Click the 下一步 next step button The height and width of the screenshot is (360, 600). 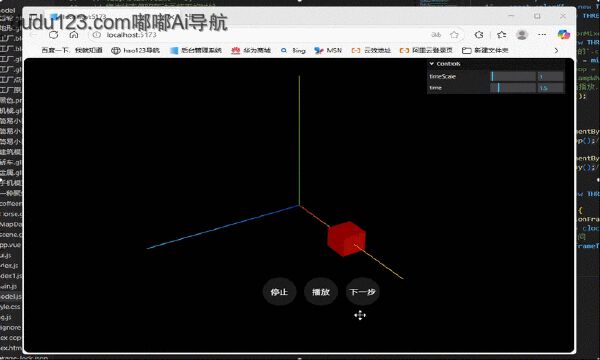coord(362,292)
